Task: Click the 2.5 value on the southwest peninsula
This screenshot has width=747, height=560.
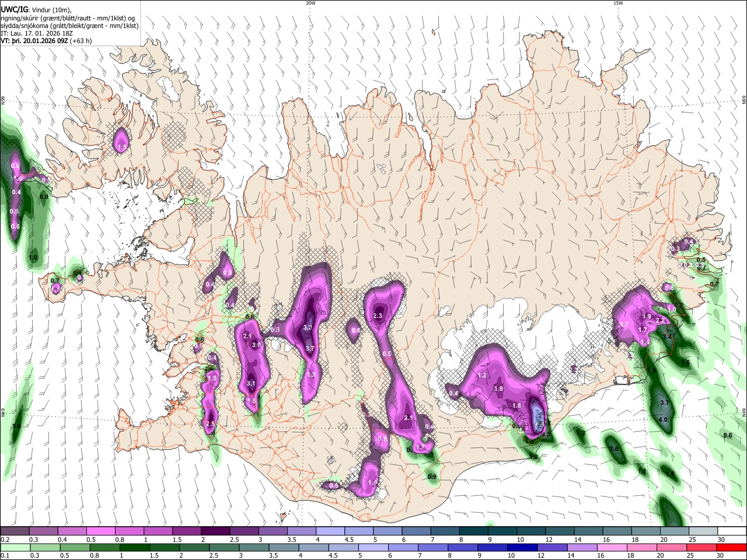Action: click(x=211, y=423)
